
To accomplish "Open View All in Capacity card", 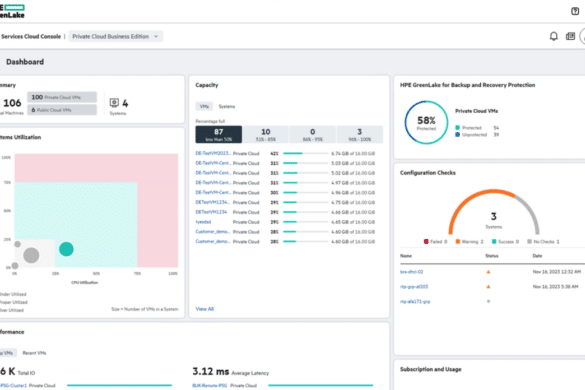I will (x=204, y=309).
